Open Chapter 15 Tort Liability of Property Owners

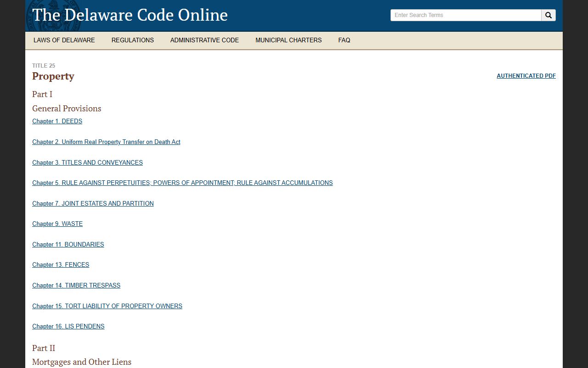(107, 306)
